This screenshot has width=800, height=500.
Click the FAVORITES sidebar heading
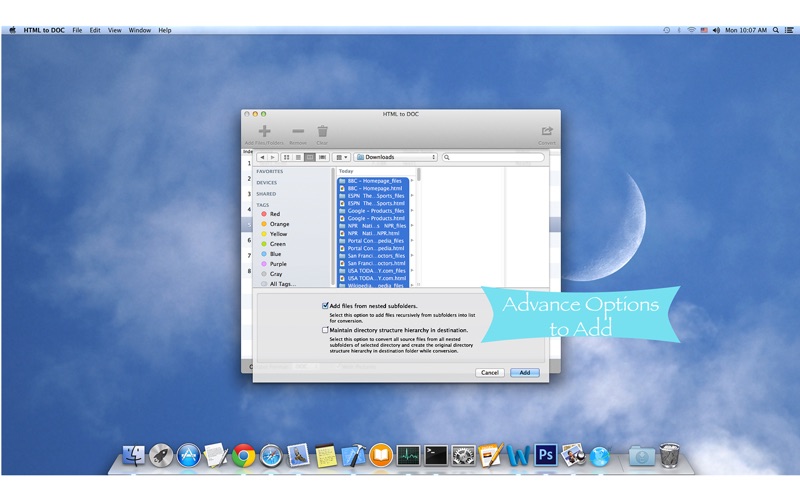click(x=269, y=171)
